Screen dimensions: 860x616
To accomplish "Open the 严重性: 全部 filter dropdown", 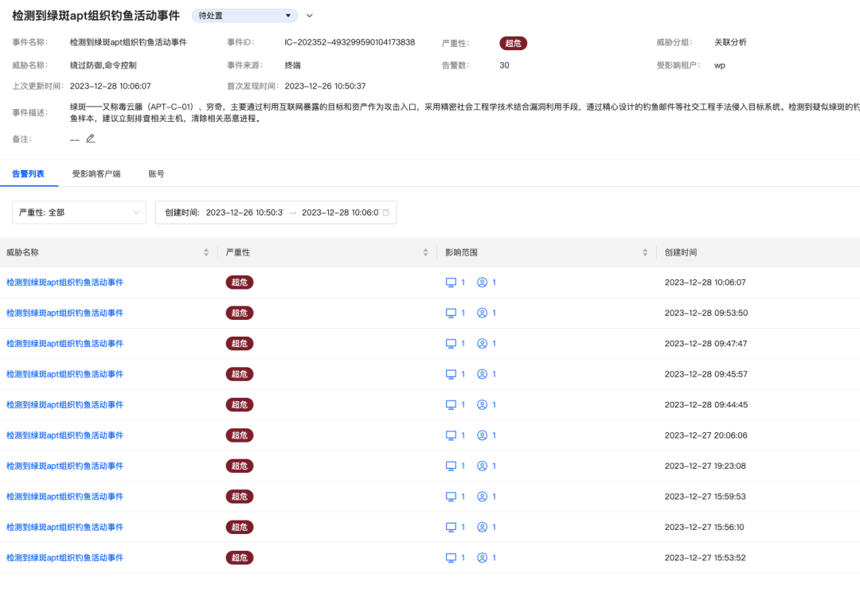I will click(78, 212).
